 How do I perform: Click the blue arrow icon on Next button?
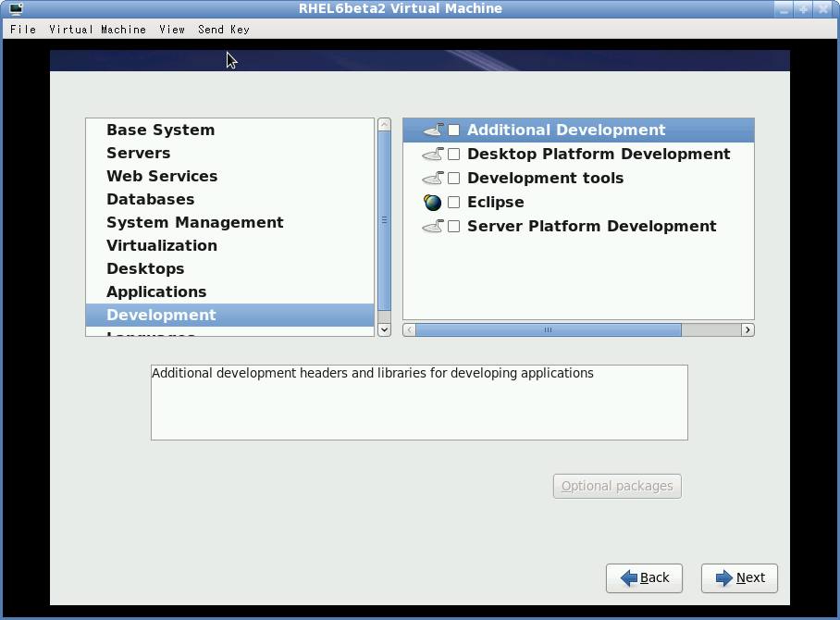tap(724, 578)
